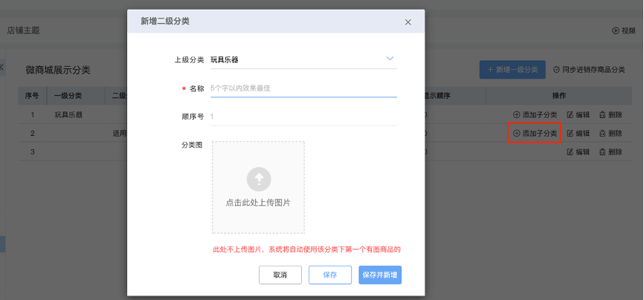Screen dimensions: 644x300
Task: Switch to the 店铺主题 tab
Action: [x=23, y=30]
